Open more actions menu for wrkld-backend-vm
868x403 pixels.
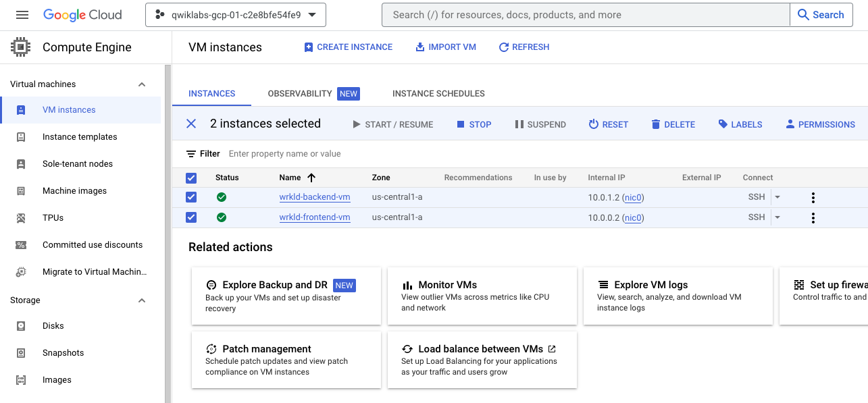(813, 198)
